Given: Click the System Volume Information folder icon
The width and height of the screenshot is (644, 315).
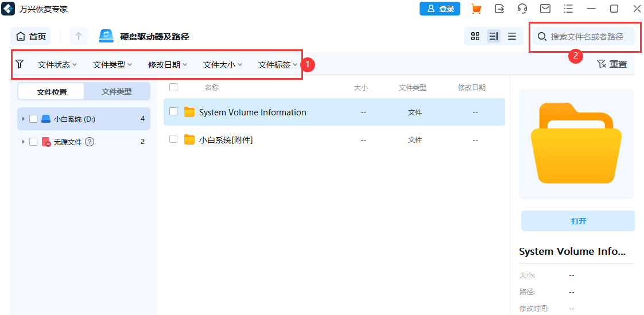Looking at the screenshot, I should pyautogui.click(x=189, y=112).
